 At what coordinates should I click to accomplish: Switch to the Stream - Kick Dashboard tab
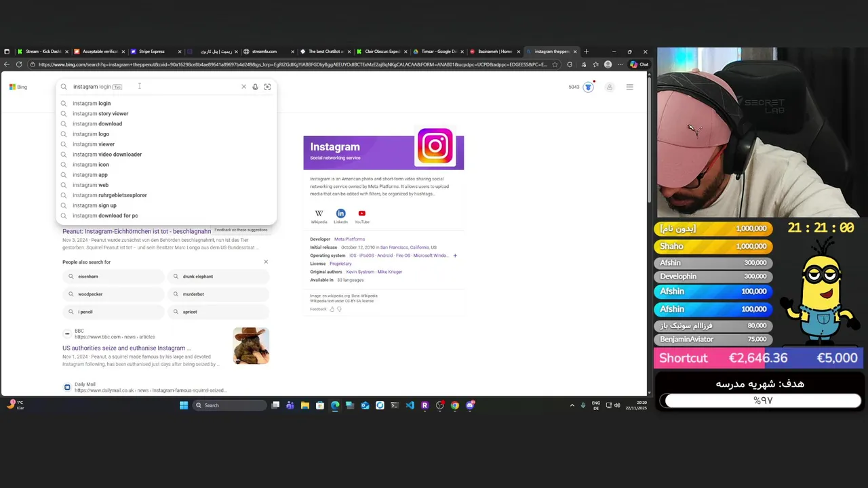(43, 52)
